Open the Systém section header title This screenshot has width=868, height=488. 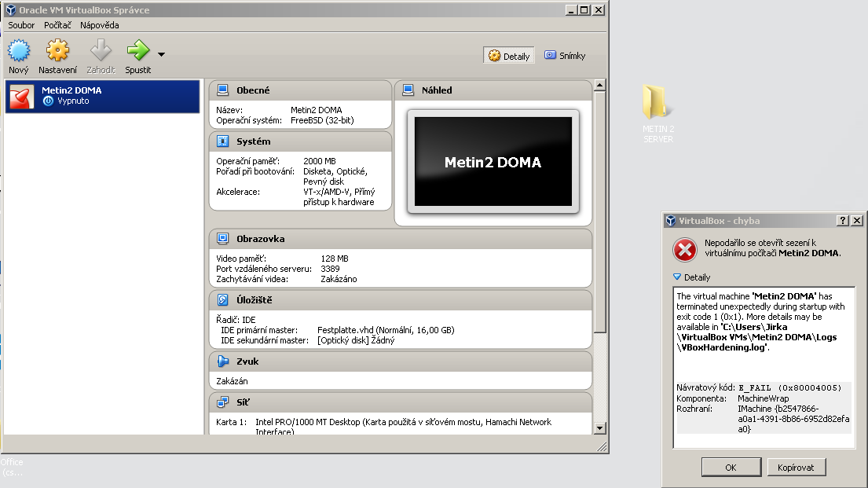pyautogui.click(x=254, y=141)
